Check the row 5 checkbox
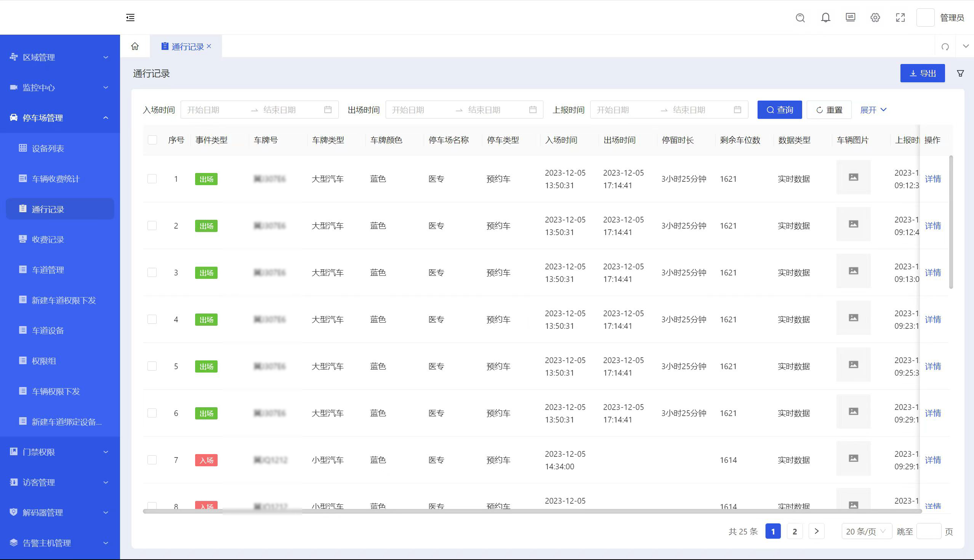 pos(152,366)
